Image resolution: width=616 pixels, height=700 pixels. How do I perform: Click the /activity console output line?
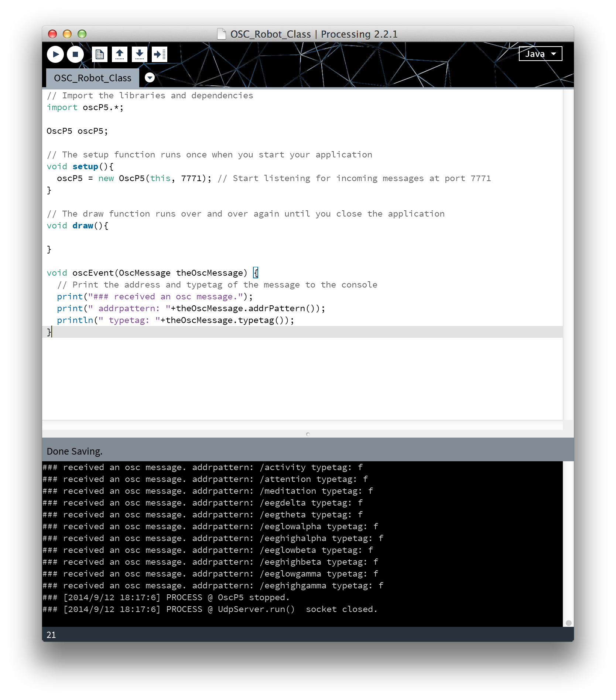tap(203, 468)
